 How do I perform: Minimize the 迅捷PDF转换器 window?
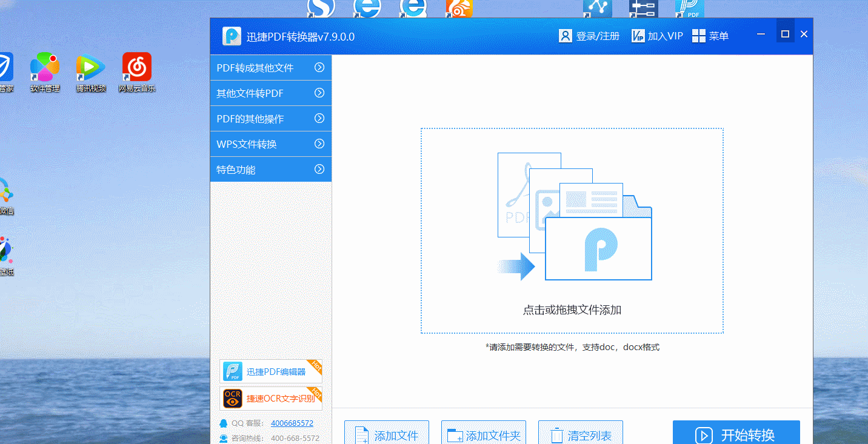(762, 35)
